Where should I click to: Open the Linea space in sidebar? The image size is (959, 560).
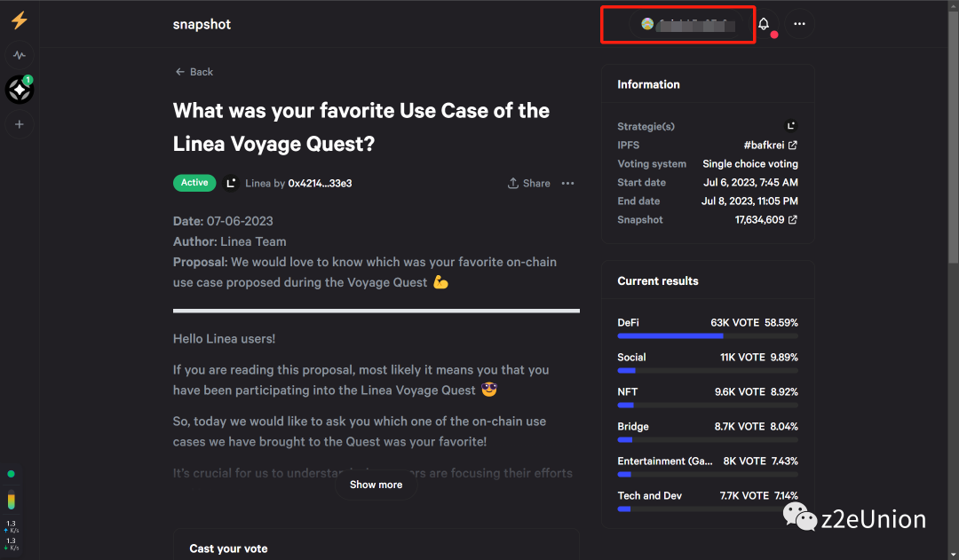[19, 90]
